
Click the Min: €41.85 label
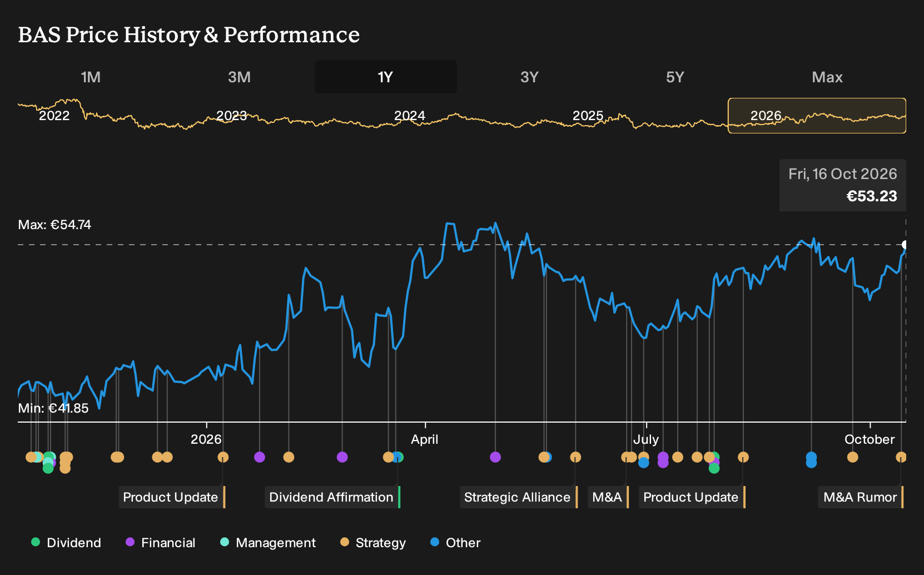53,408
